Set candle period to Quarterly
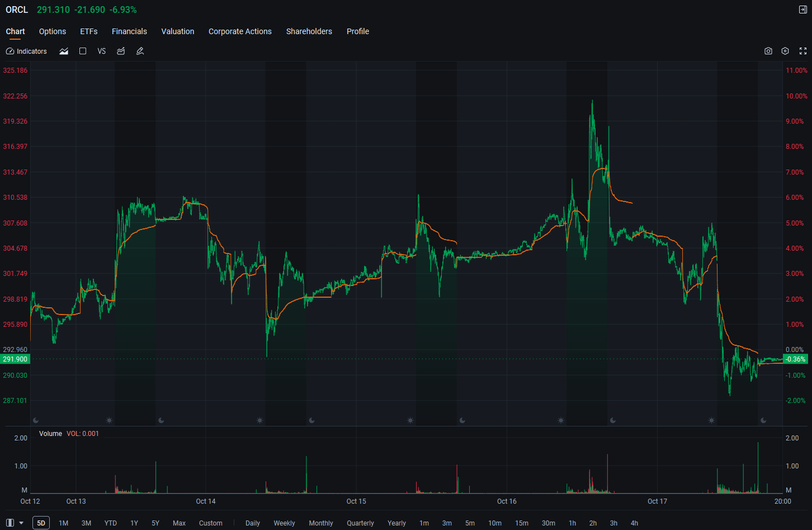 click(x=360, y=523)
